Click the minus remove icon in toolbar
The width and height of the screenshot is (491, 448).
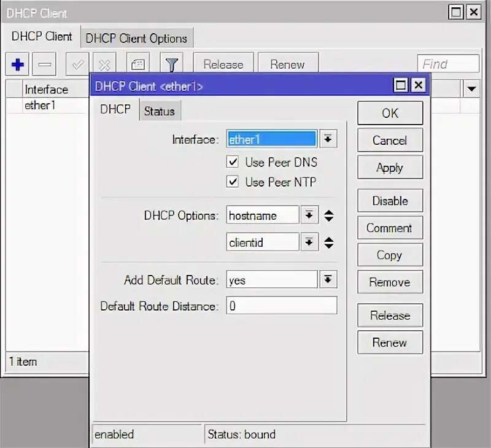[44, 64]
